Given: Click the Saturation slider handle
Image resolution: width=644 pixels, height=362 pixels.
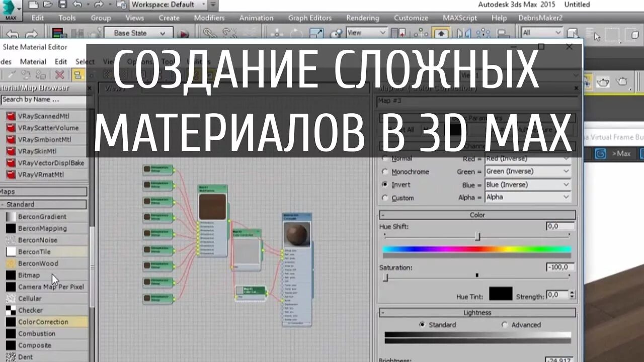Looking at the screenshot, I should (x=385, y=277).
